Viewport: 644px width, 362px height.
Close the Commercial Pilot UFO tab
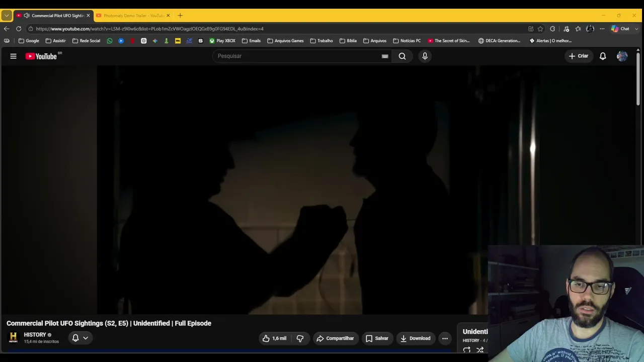coord(88,16)
